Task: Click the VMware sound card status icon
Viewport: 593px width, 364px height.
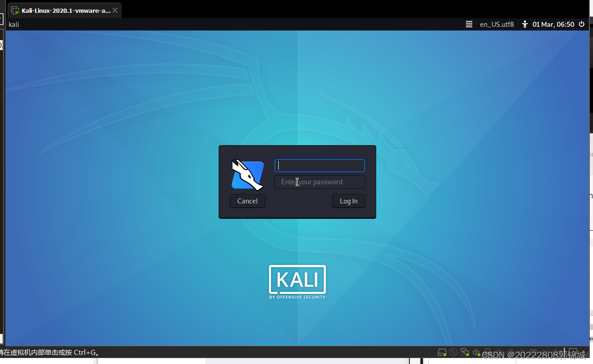Action: (x=476, y=352)
